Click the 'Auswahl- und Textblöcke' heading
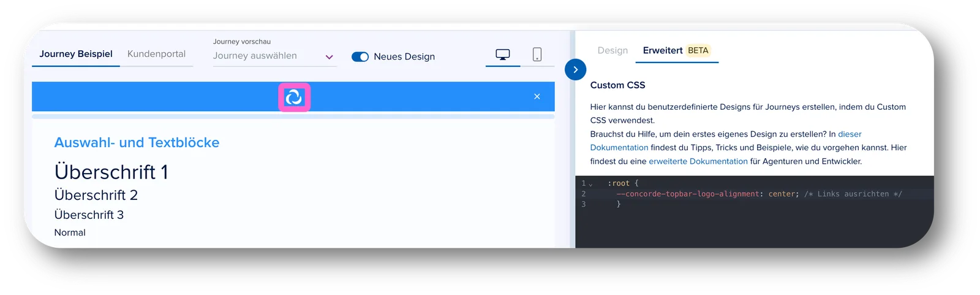Image resolution: width=980 pixels, height=295 pixels. (137, 142)
